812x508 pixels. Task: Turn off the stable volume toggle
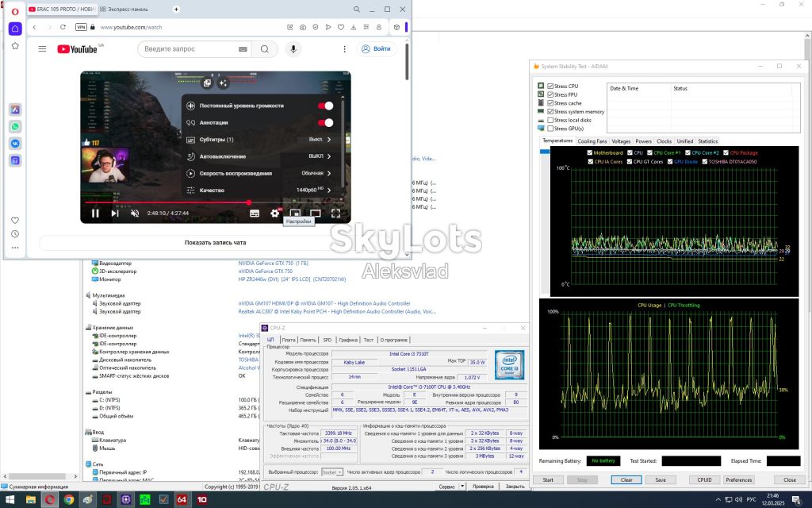click(x=326, y=106)
